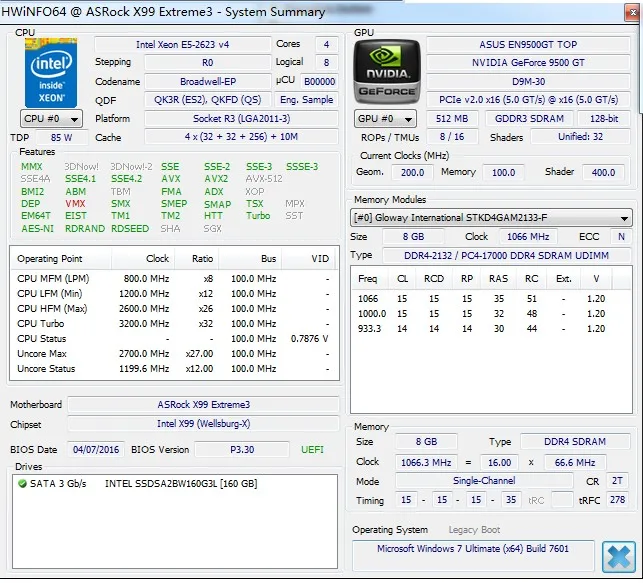Viewport: 643px width, 583px height.
Task: Click the GDDR3 SDRAM field
Action: coord(529,119)
